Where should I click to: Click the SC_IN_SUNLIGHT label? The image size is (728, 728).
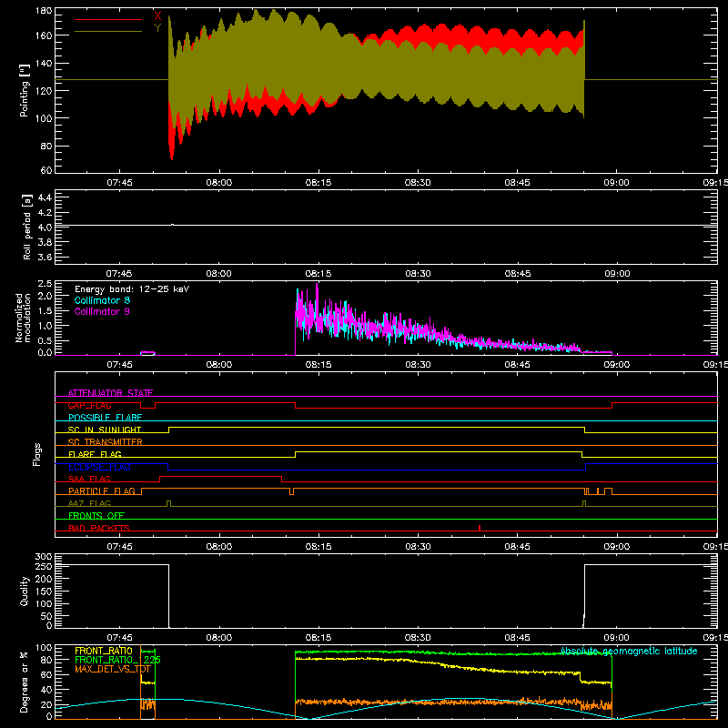pyautogui.click(x=105, y=430)
